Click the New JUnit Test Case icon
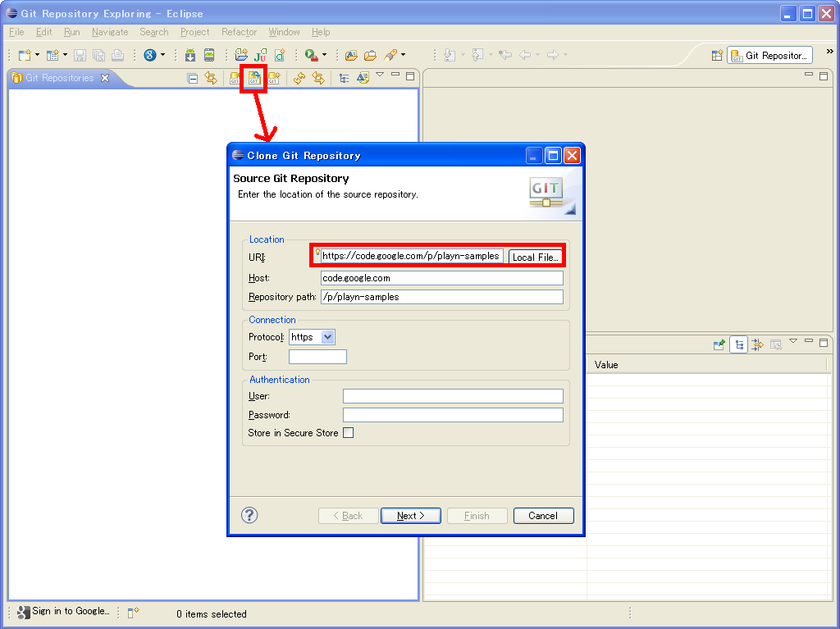Image resolution: width=840 pixels, height=629 pixels. tap(260, 55)
